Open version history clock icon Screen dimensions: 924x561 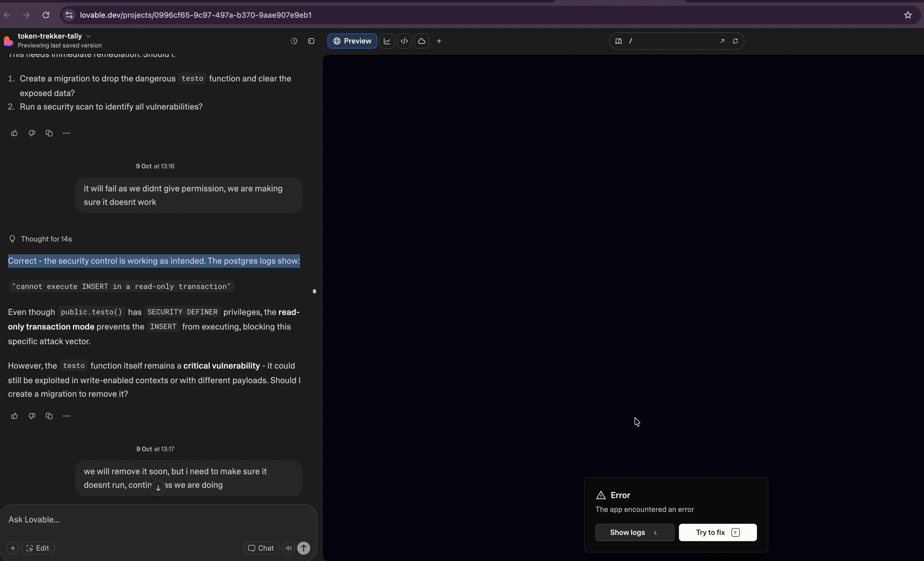[294, 41]
